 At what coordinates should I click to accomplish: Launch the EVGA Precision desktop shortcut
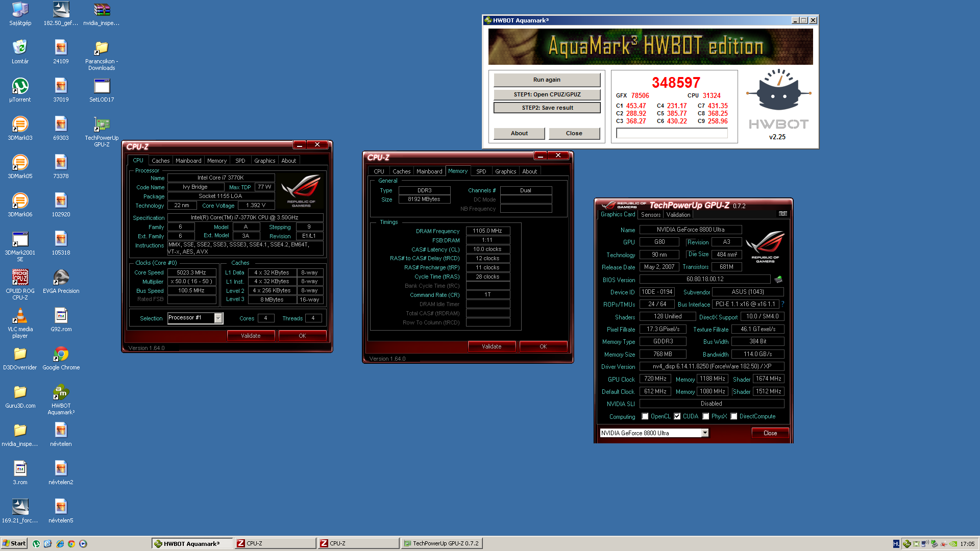coord(61,281)
